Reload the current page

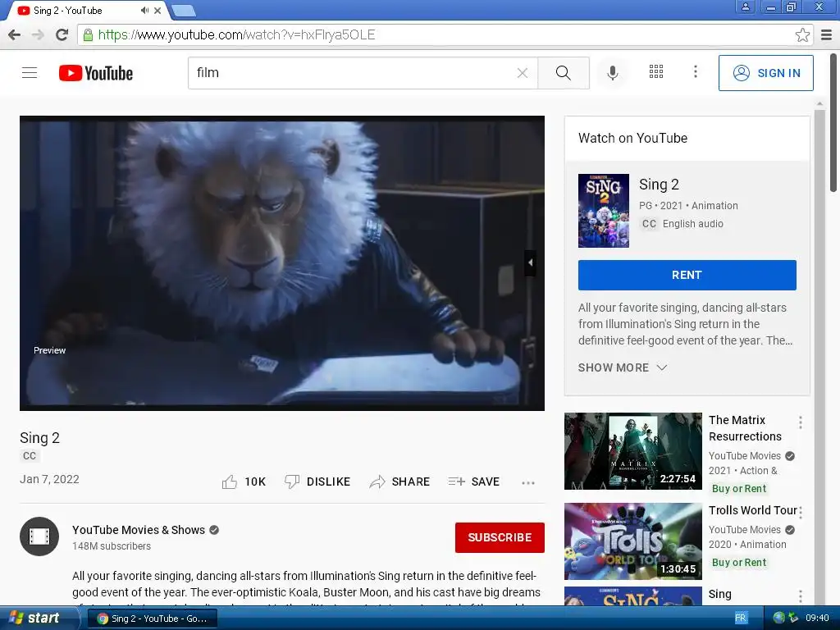pyautogui.click(x=62, y=34)
